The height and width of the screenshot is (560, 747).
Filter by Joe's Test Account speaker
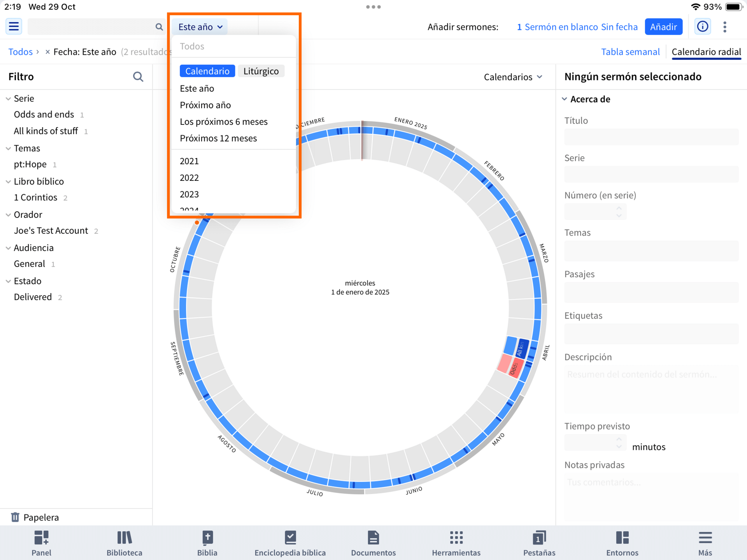(x=51, y=231)
